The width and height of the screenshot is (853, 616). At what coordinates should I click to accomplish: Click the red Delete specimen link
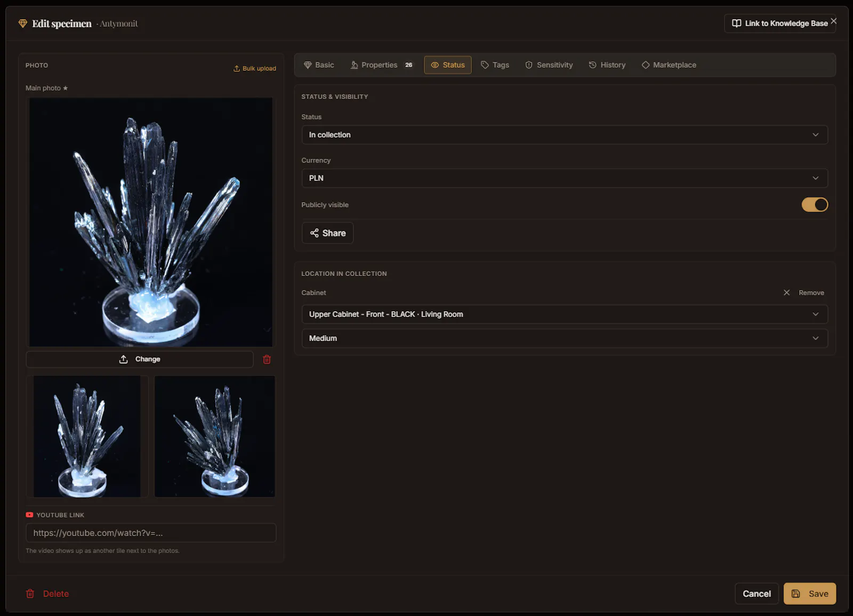pyautogui.click(x=47, y=594)
